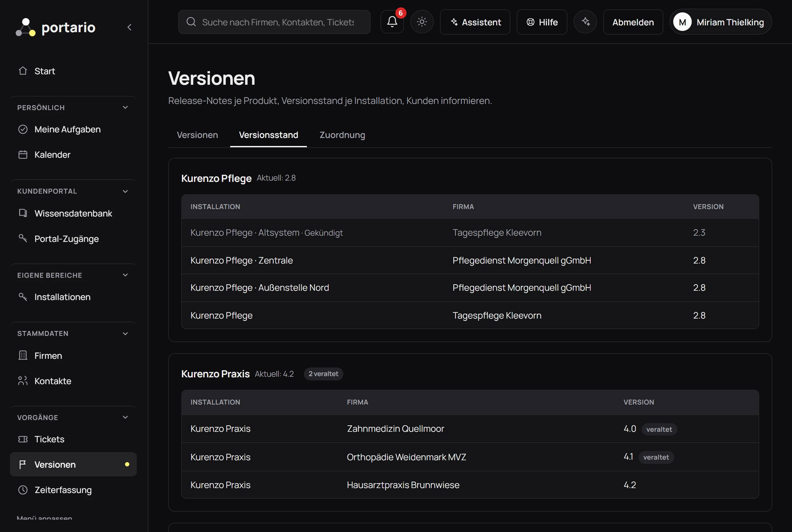Viewport: 792px width, 532px height.
Task: Open Kurenzo Pflege · Außenstelle Nord row
Action: (x=470, y=288)
